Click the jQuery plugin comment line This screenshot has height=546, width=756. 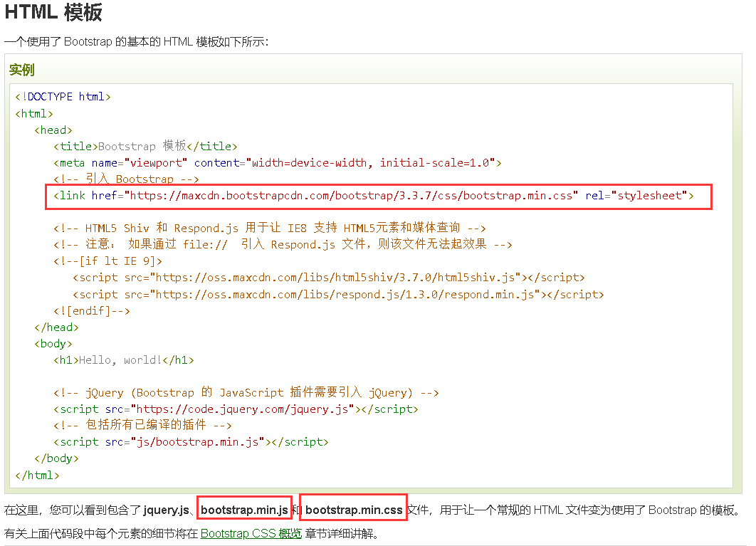pyautogui.click(x=246, y=393)
